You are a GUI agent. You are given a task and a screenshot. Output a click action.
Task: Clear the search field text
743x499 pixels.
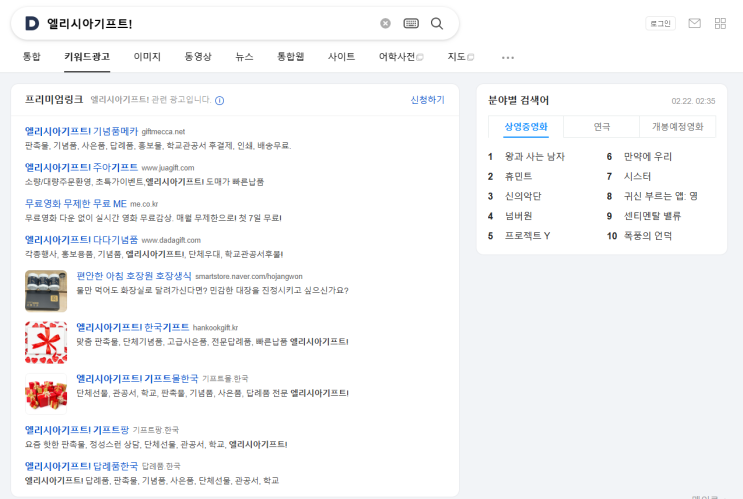(x=385, y=23)
